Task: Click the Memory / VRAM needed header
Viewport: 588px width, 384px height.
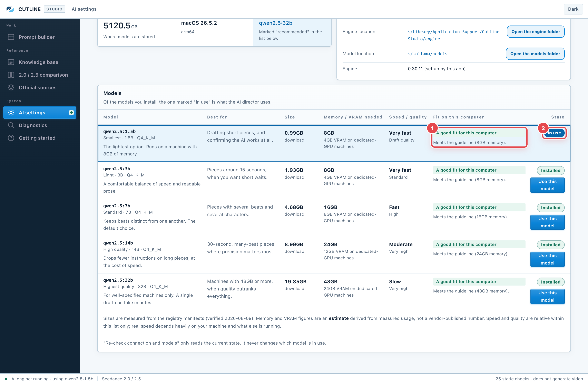Action: tap(353, 117)
